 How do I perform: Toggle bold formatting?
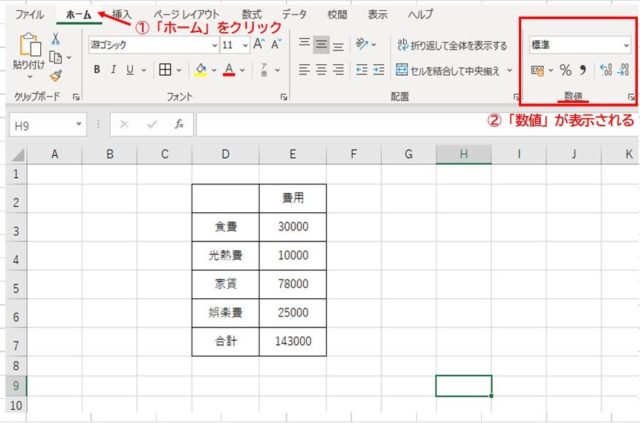(97, 69)
